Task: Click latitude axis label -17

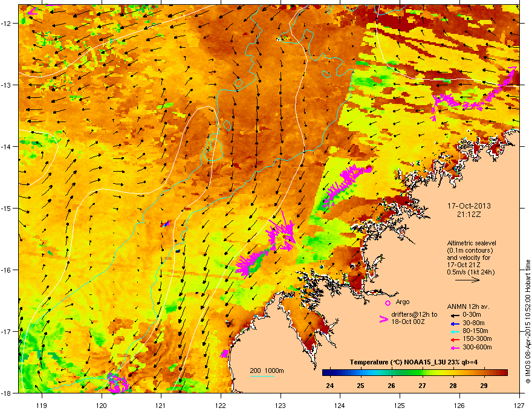Action: point(7,331)
